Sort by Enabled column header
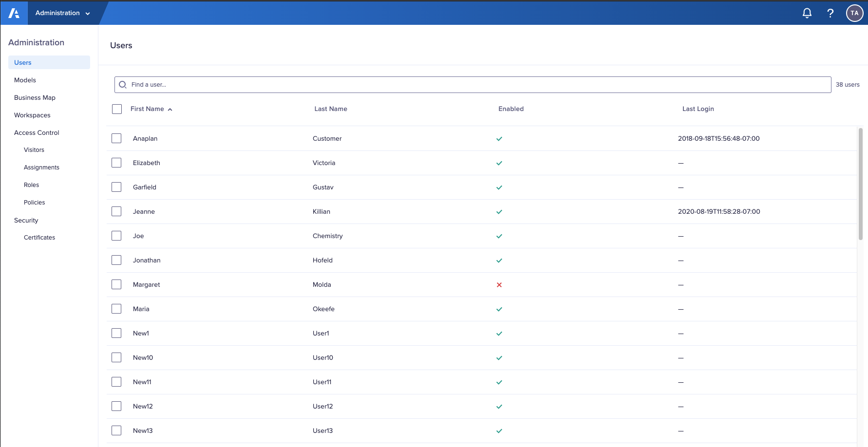 [511, 109]
